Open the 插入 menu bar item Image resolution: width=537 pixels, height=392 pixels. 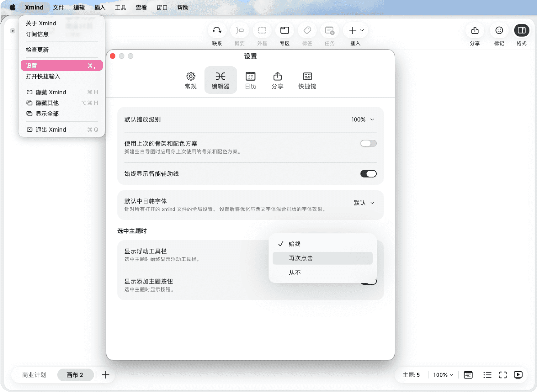(100, 7)
